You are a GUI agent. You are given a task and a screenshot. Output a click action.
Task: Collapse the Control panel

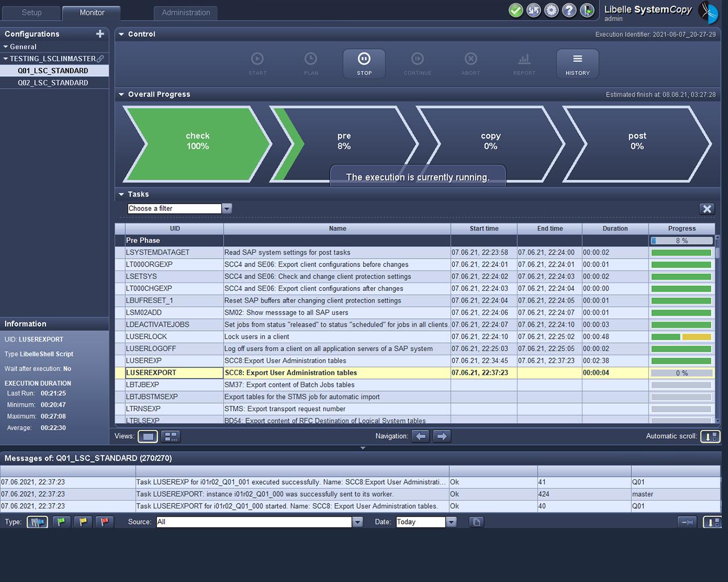click(121, 34)
